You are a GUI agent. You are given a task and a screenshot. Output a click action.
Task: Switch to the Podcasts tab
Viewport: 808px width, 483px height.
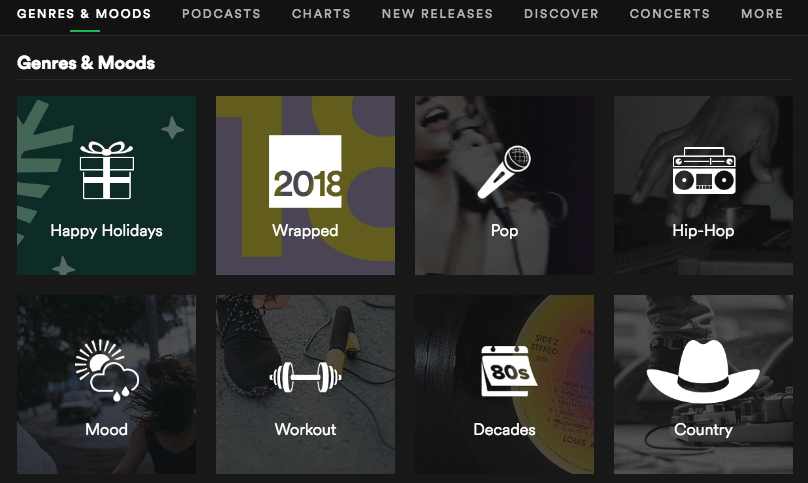[221, 14]
